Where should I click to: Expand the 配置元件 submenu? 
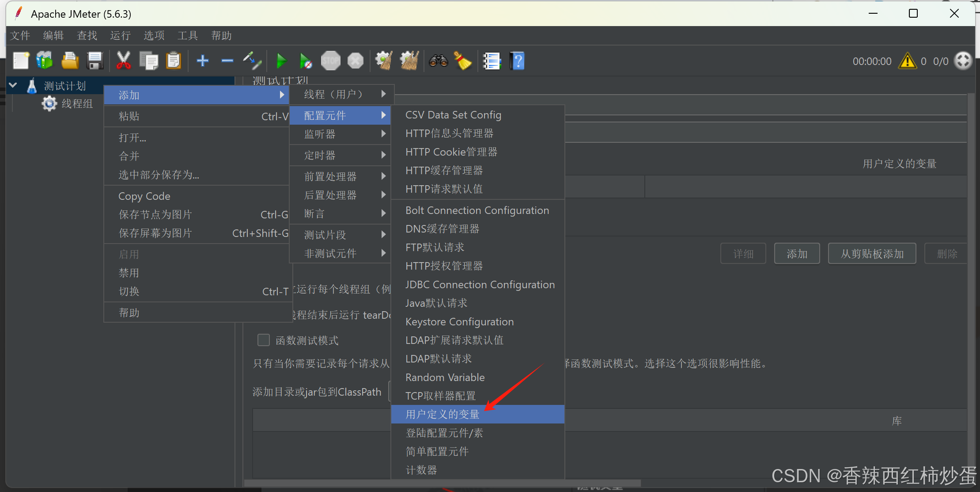(x=340, y=115)
